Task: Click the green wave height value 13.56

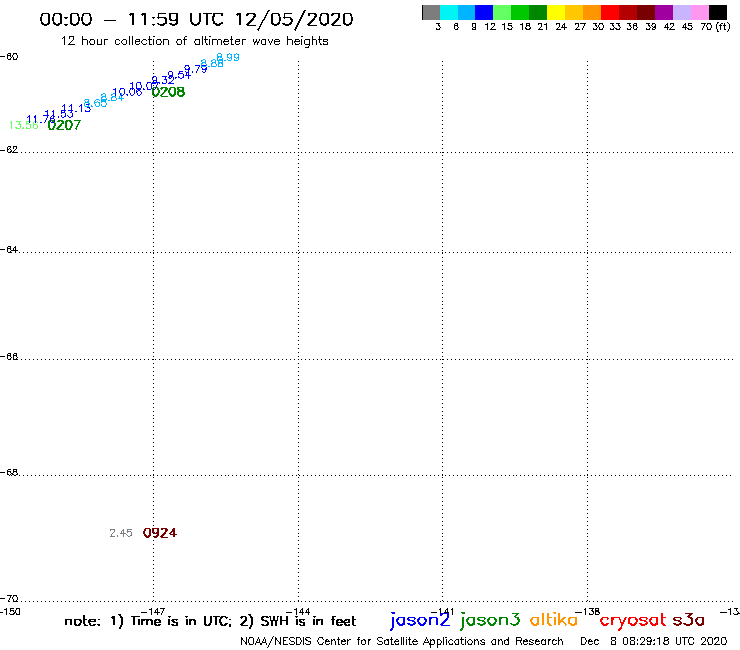Action: [x=24, y=125]
